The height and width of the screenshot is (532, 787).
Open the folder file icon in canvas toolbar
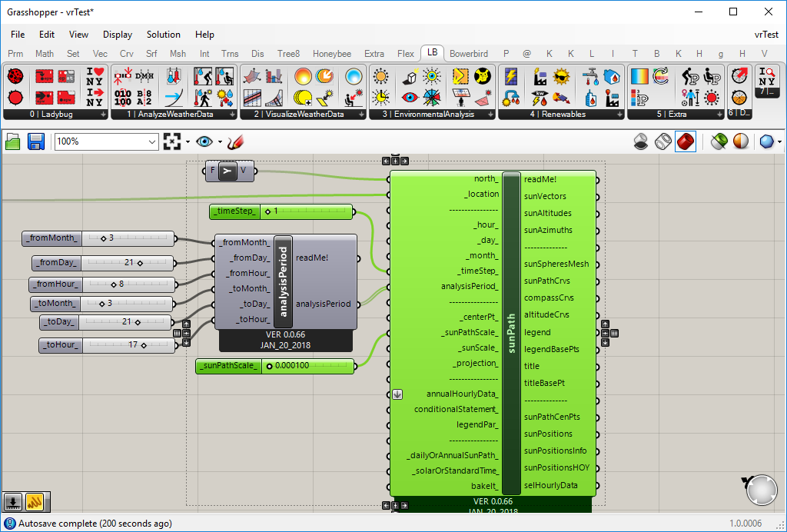tap(12, 142)
